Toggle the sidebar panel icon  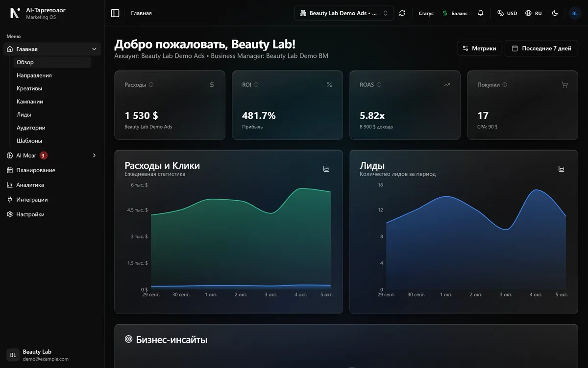[115, 13]
